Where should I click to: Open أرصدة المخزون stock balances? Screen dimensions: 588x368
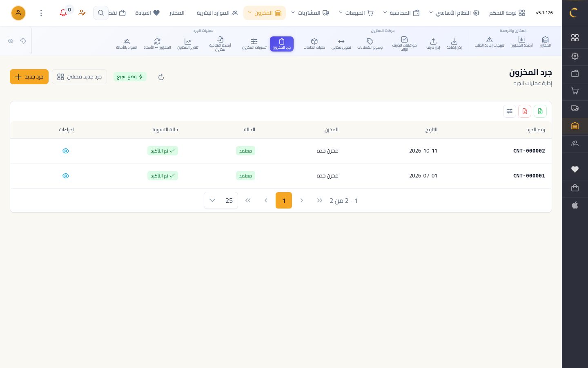coord(521,42)
